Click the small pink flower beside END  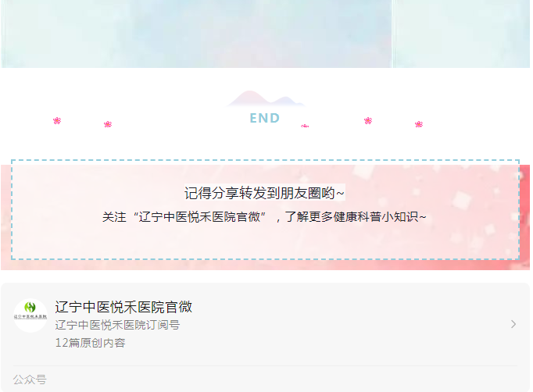tap(305, 126)
